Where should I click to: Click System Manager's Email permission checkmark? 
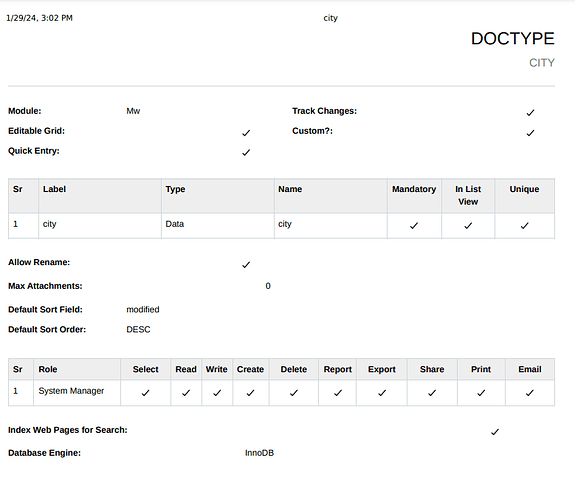coord(530,393)
